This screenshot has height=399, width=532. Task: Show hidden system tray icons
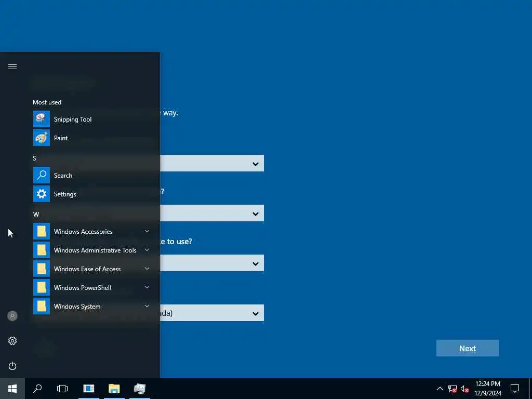click(440, 389)
